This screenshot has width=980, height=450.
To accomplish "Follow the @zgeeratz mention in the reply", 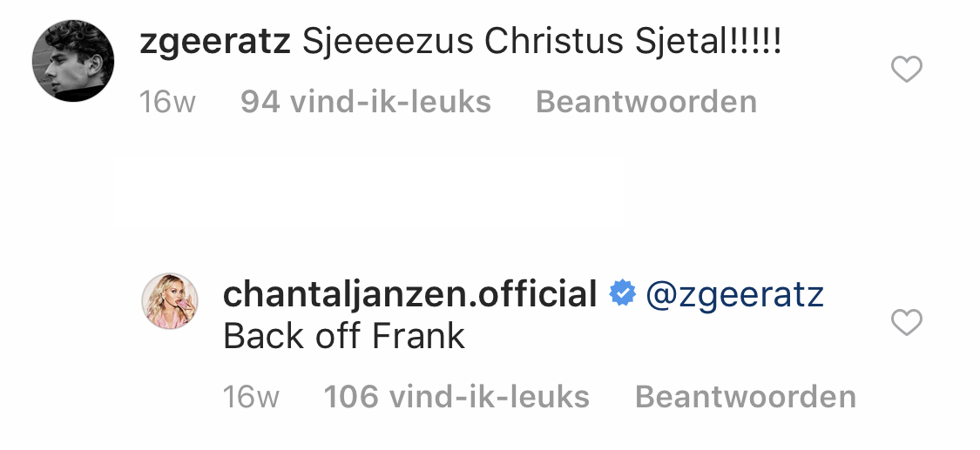I will pos(733,294).
